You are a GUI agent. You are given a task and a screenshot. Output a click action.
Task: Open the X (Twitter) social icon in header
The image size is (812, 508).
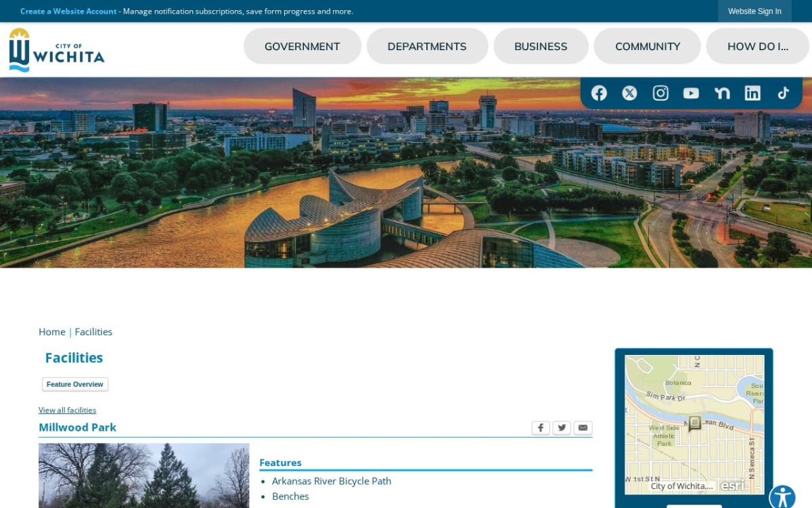[x=629, y=93]
